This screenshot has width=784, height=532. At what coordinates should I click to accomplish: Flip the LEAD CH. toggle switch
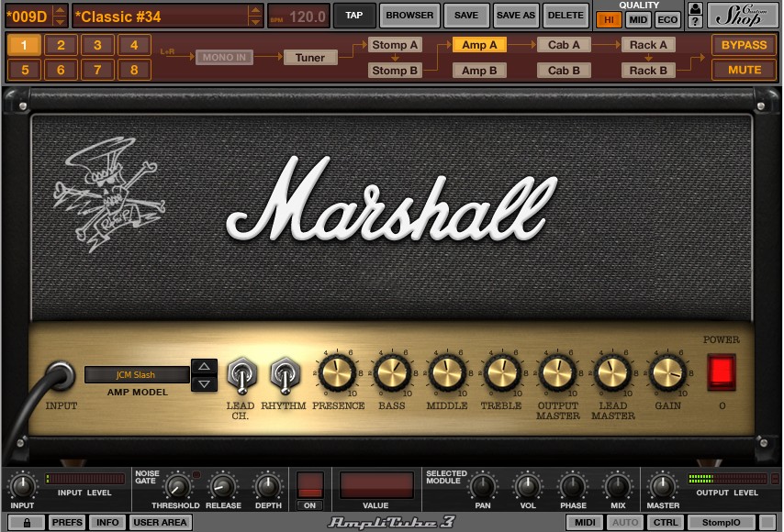242,376
